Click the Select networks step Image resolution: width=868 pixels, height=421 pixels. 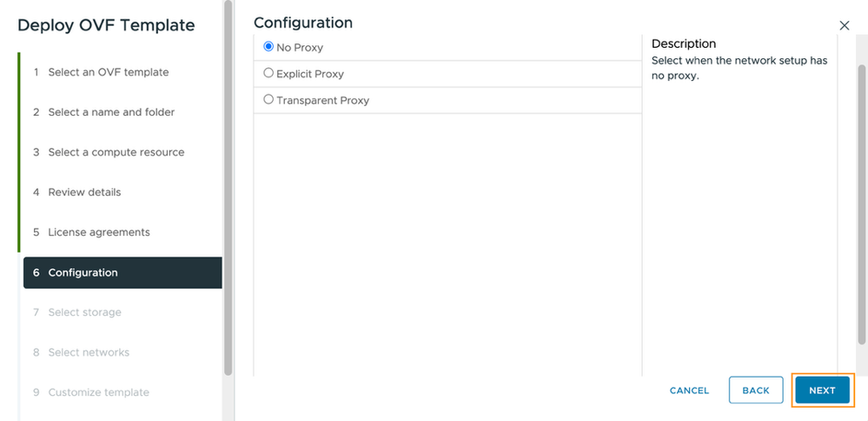89,352
